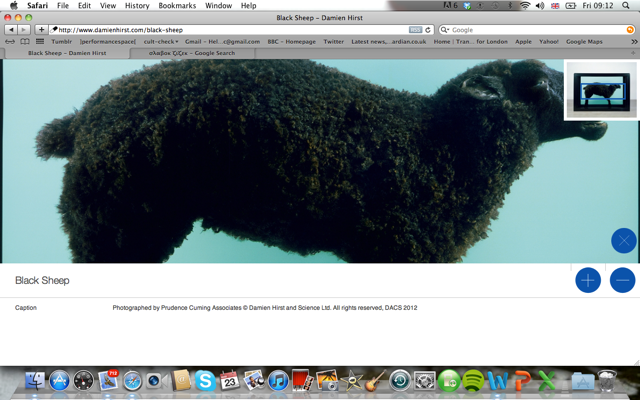
Task: Reload the page with the refresh icon
Action: [428, 30]
